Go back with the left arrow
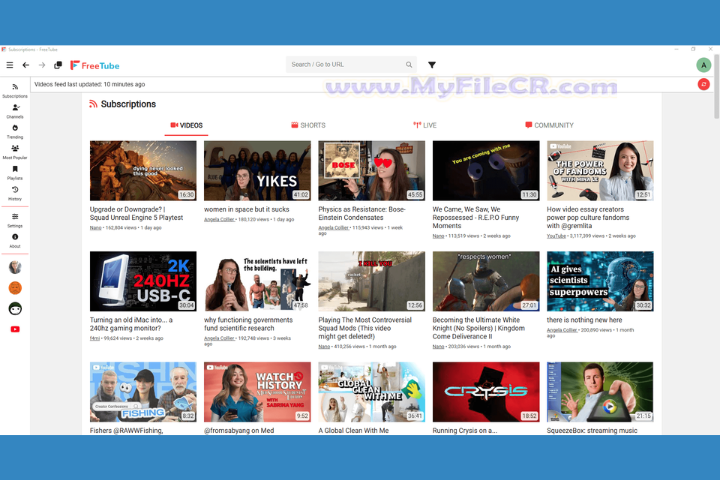This screenshot has width=720, height=480. [x=26, y=65]
